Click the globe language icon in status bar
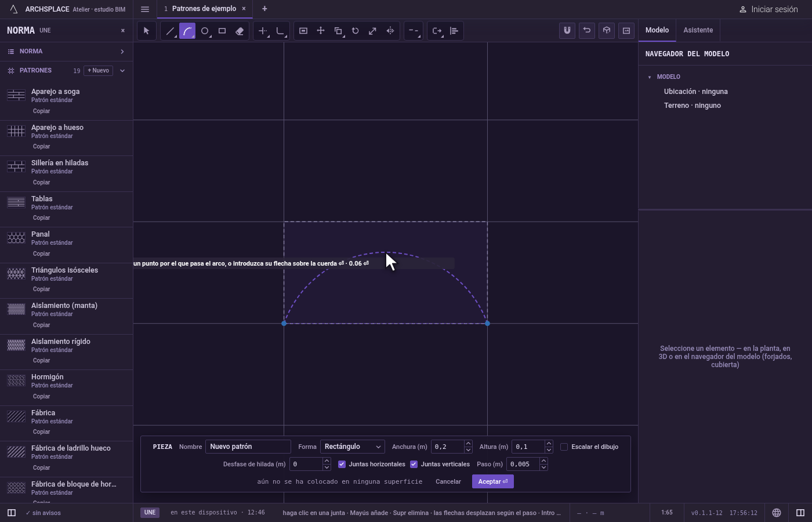This screenshot has width=812, height=522. [x=777, y=513]
